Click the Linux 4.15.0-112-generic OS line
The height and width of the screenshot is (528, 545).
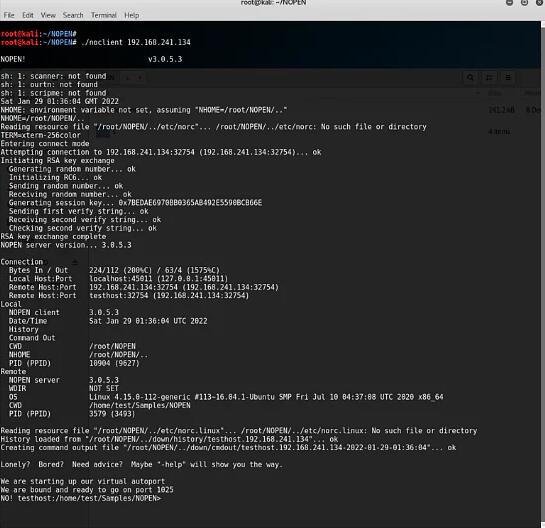click(266, 397)
